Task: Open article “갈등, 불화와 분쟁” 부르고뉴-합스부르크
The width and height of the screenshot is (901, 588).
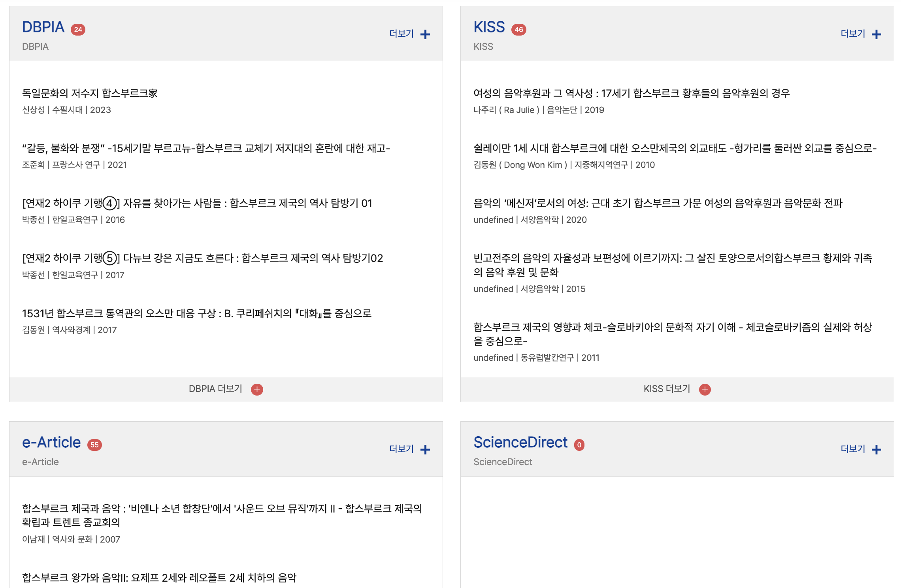Action: [206, 148]
